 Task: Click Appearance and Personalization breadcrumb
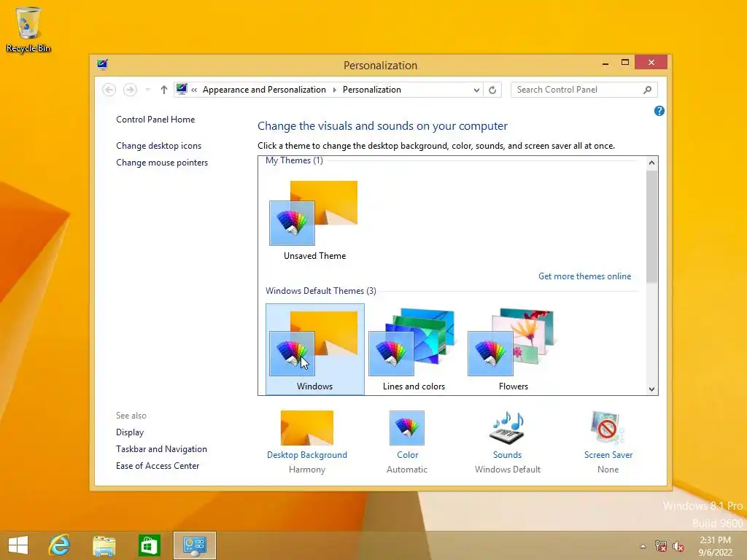[x=264, y=90]
